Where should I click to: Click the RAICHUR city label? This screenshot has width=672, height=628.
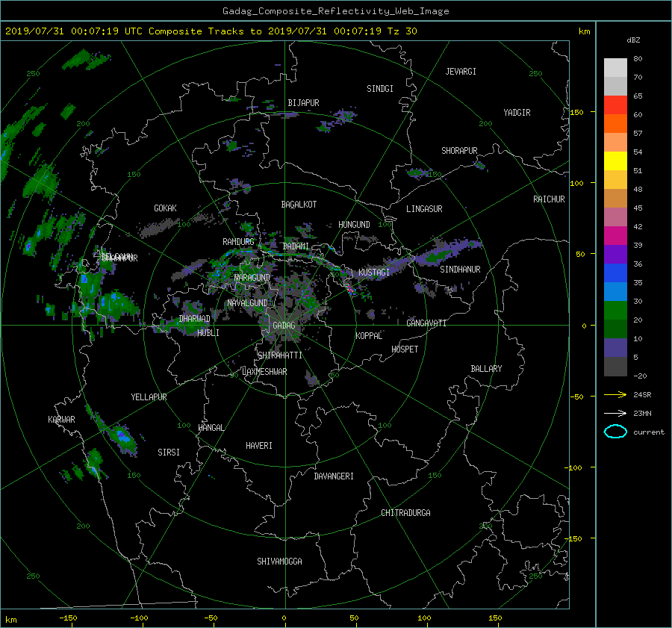coord(549,199)
